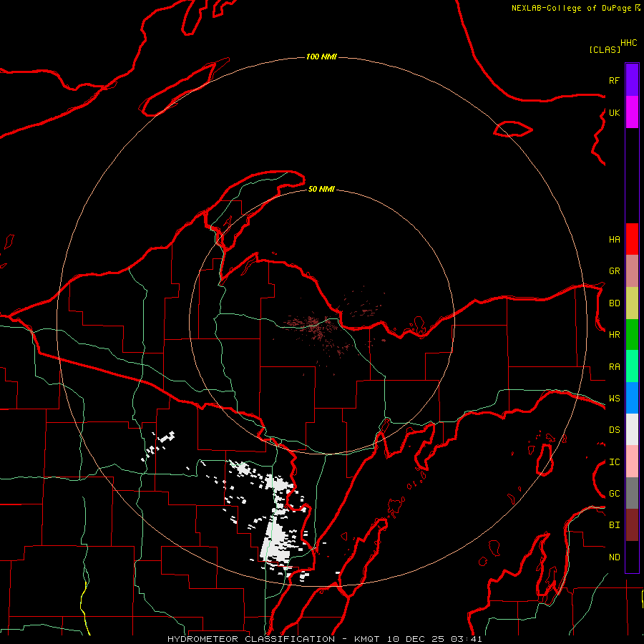
Task: Click the ND legend label
Action: click(614, 557)
